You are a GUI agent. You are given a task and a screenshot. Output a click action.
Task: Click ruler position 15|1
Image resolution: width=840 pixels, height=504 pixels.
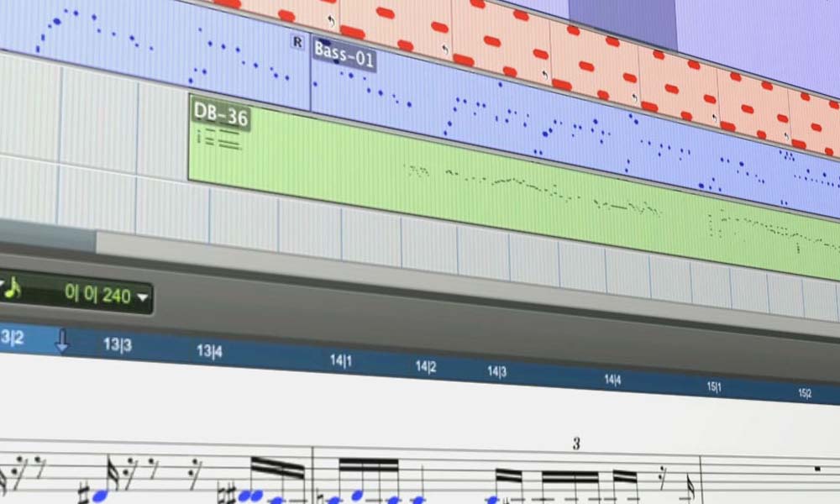point(714,386)
